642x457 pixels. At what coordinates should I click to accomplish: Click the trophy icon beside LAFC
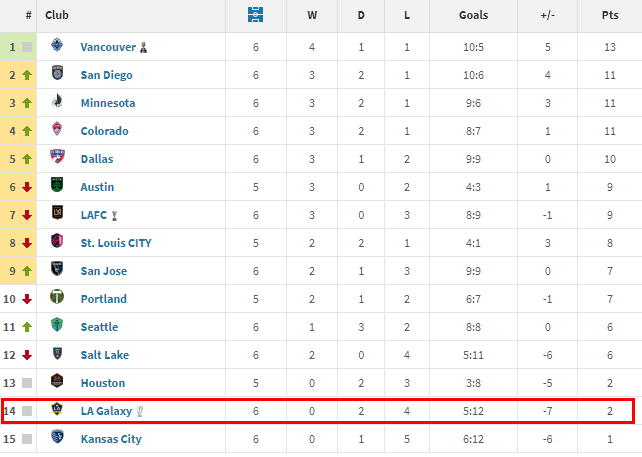[x=115, y=215]
